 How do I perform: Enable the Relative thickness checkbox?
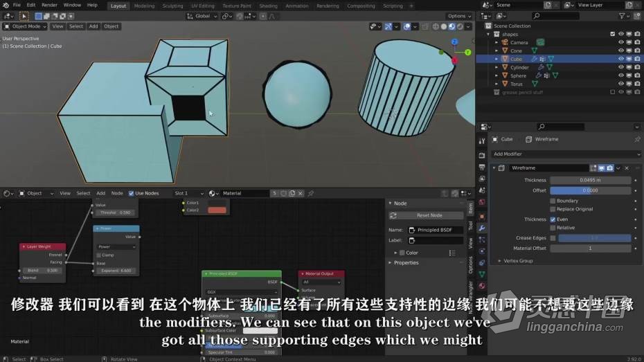click(553, 228)
